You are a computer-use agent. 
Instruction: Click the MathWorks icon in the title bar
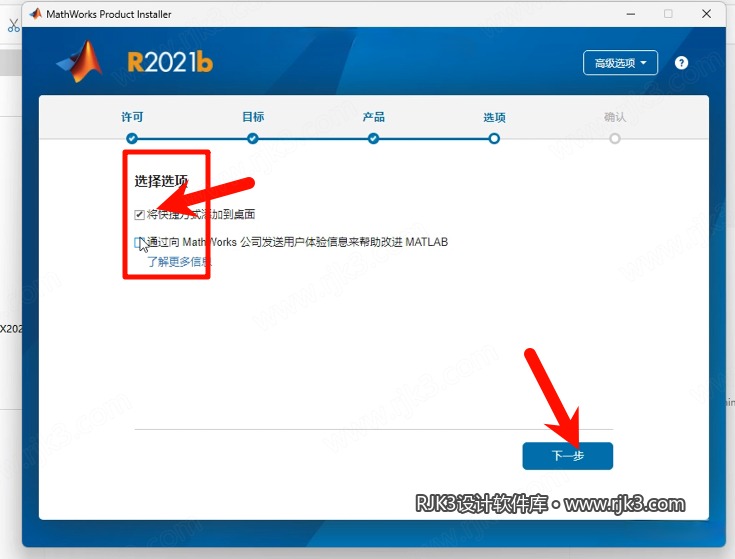[36, 14]
